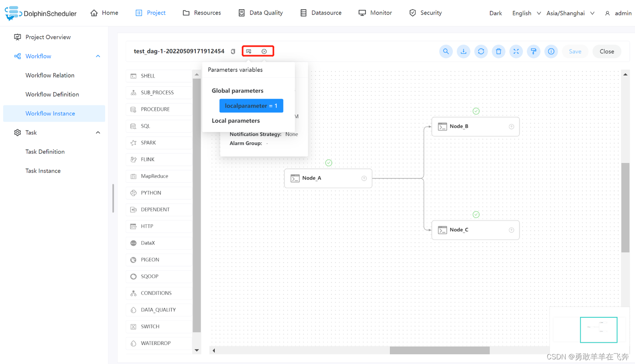Screen dimensions: 635x364
Task: Click the format DAG layout icon
Action: (x=534, y=52)
